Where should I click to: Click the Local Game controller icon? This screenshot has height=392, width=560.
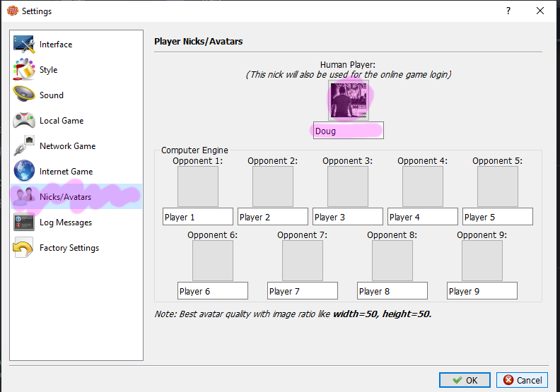[x=24, y=121]
